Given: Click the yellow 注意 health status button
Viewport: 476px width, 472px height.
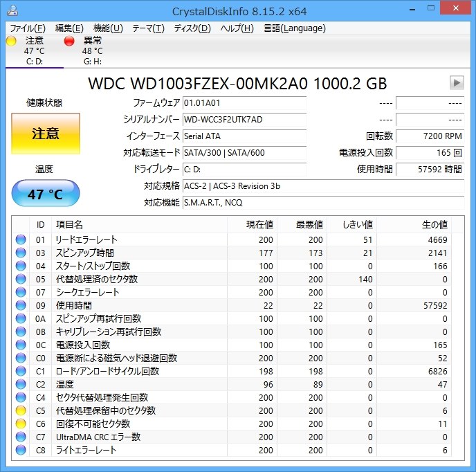Looking at the screenshot, I should pyautogui.click(x=46, y=134).
